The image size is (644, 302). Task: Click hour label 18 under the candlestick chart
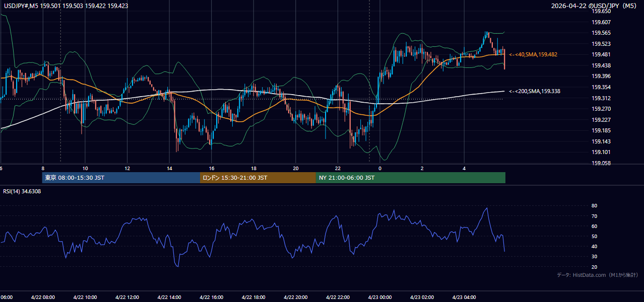[254, 169]
